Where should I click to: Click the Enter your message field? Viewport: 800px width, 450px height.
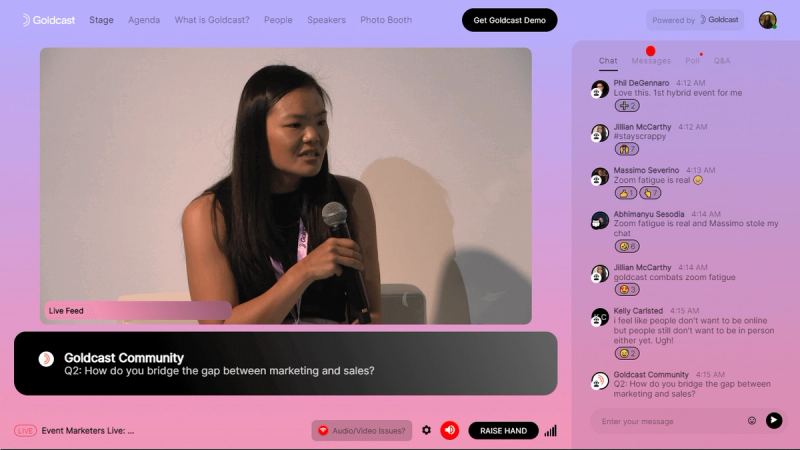(670, 421)
